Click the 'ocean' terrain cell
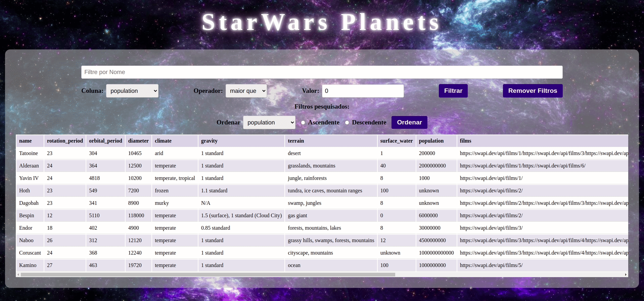 [331, 265]
